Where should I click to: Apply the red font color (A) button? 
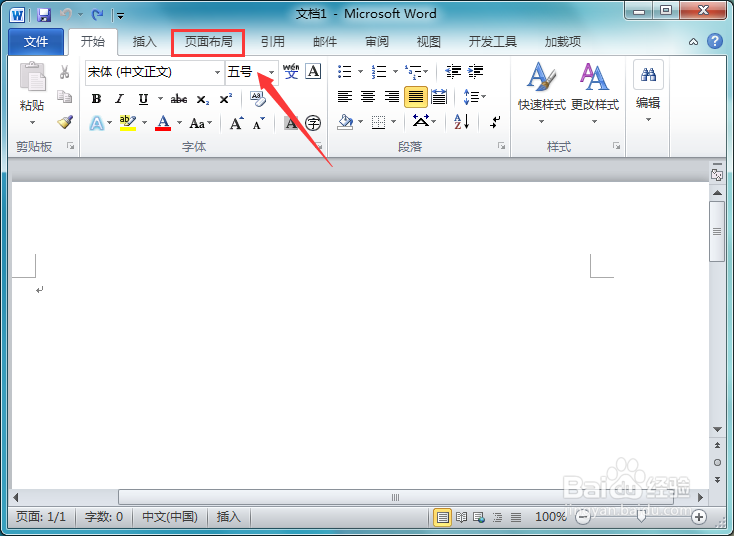[x=163, y=123]
